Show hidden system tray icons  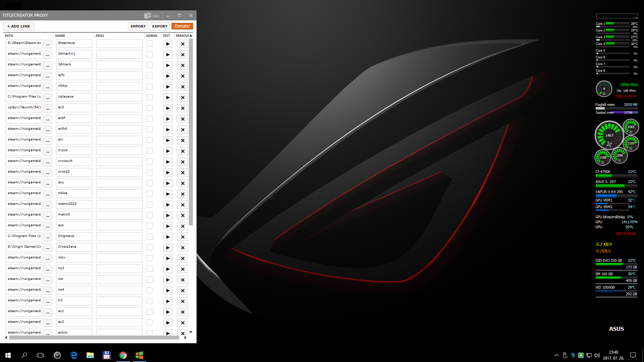[557, 355]
